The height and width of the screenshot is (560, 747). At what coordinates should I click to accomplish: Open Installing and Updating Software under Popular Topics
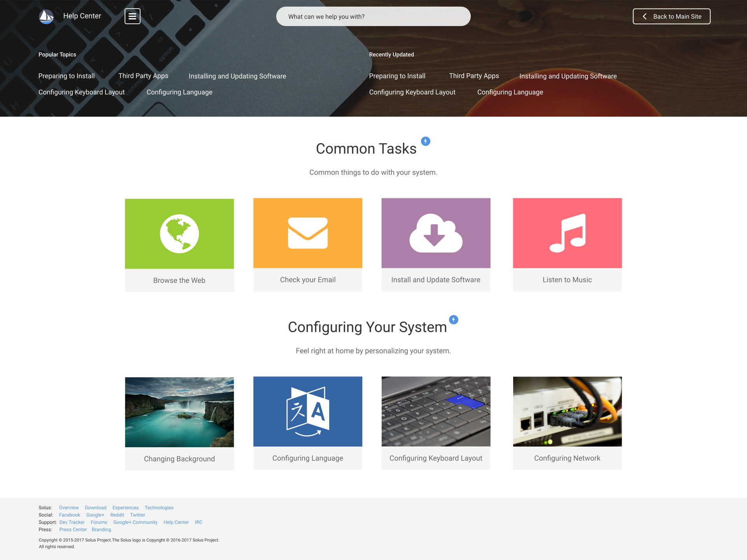pos(237,76)
